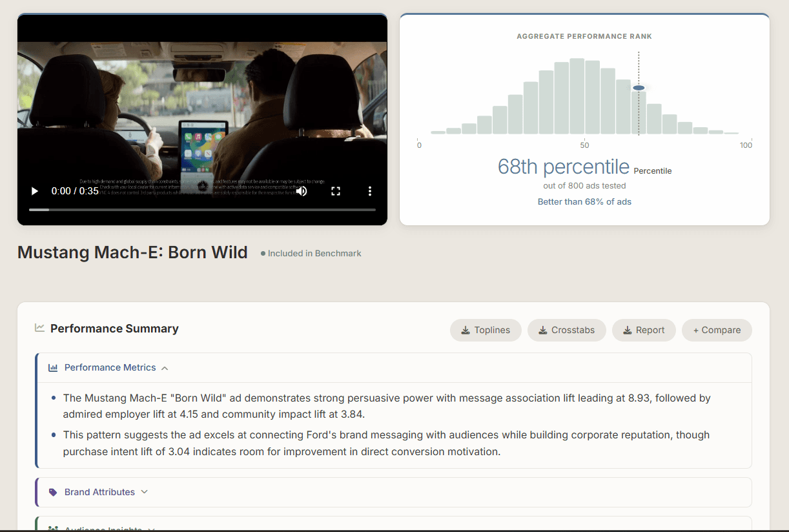Click the + Compare button
This screenshot has width=789, height=532.
tap(717, 330)
